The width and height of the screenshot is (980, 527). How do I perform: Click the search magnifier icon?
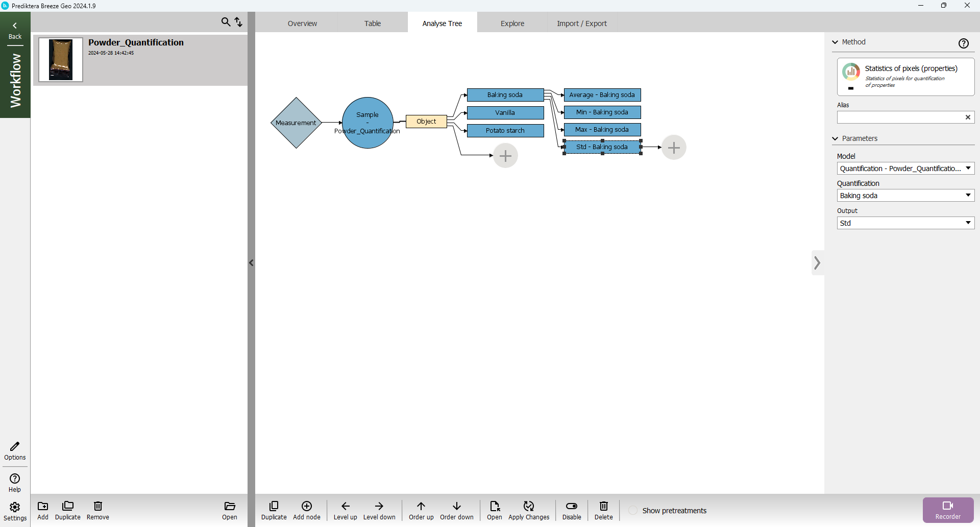(226, 22)
